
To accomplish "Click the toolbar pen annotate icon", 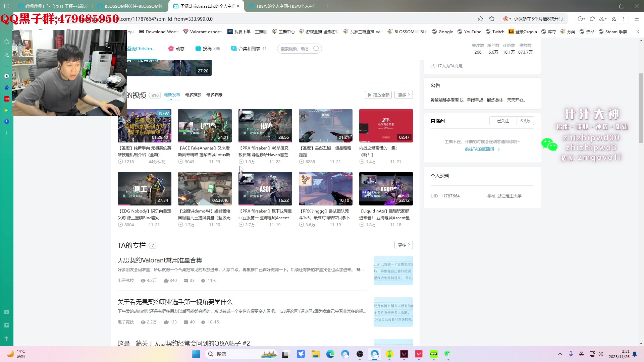I will [614, 19].
